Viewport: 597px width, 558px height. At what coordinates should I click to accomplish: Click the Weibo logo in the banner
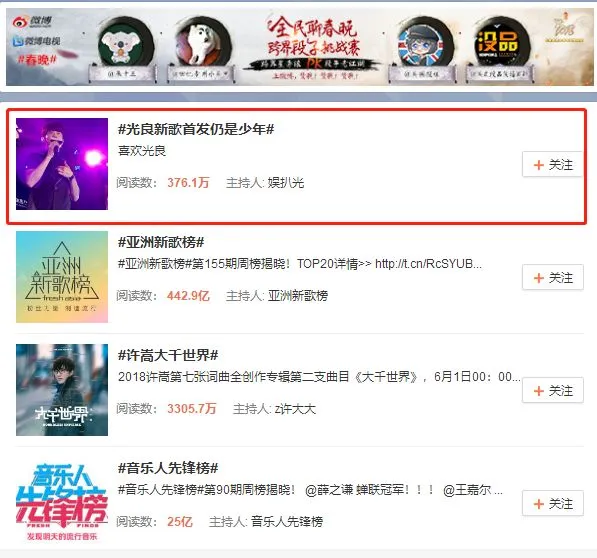32,22
